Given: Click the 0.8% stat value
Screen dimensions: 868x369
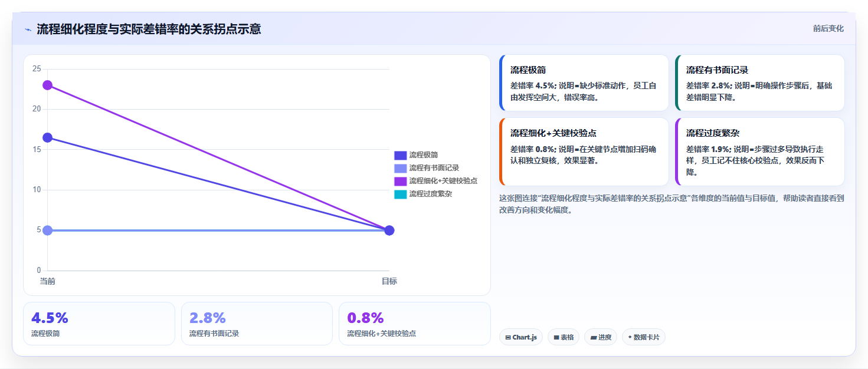Looking at the screenshot, I should click(365, 318).
